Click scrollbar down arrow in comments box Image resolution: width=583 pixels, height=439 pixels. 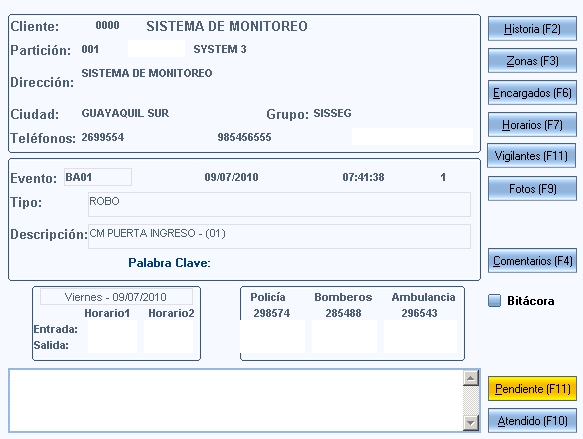point(471,423)
